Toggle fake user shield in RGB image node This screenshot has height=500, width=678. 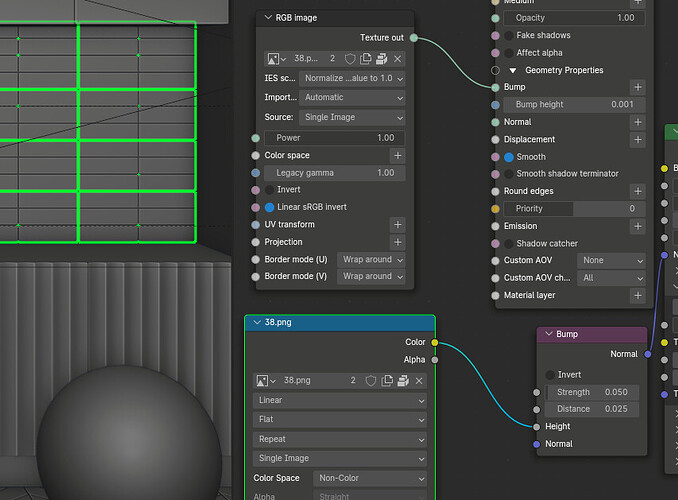[x=350, y=59]
